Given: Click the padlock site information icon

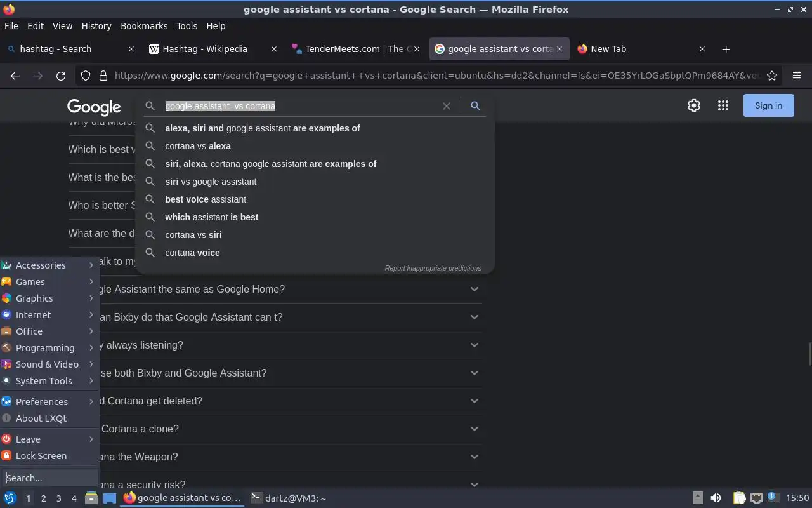Looking at the screenshot, I should click(x=103, y=76).
